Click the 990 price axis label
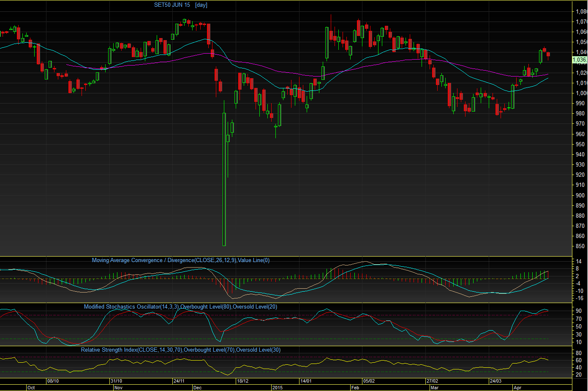 [x=580, y=103]
